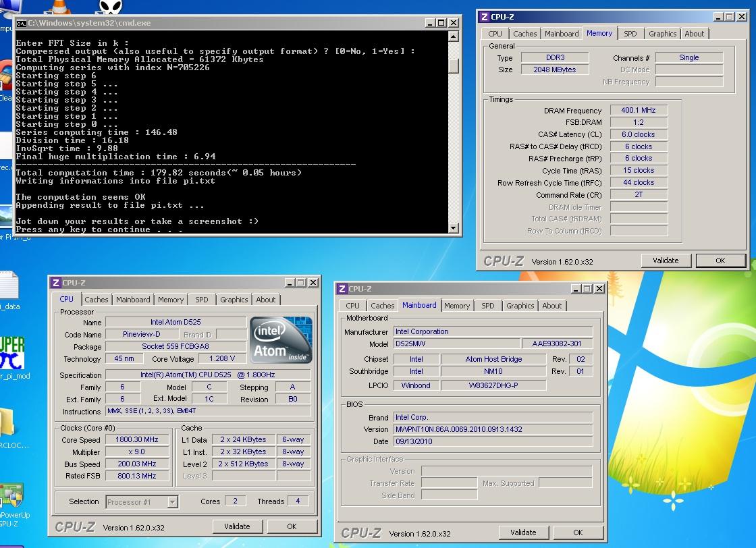This screenshot has width=756, height=548.
Task: Click Validate in the Mainboard window
Action: point(523,532)
